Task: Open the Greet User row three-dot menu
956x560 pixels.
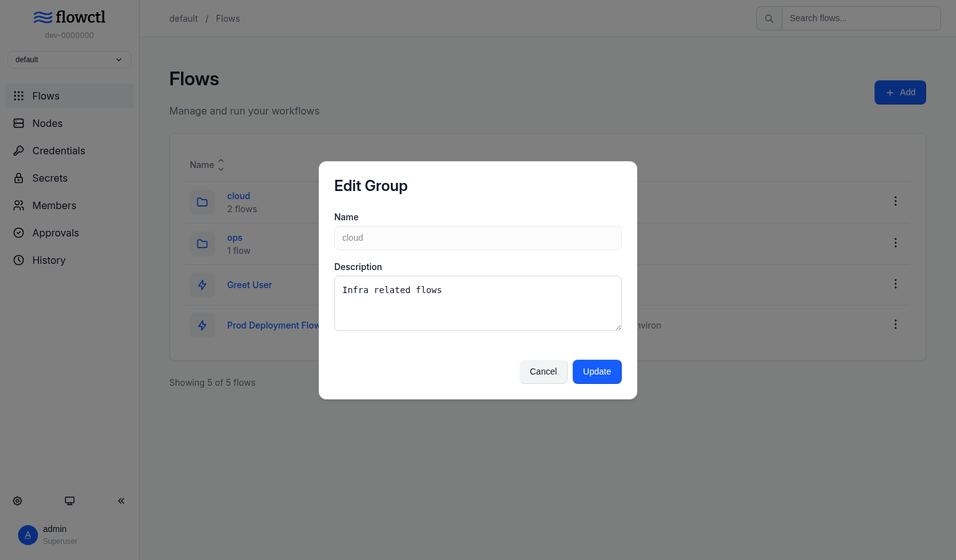Action: [896, 284]
